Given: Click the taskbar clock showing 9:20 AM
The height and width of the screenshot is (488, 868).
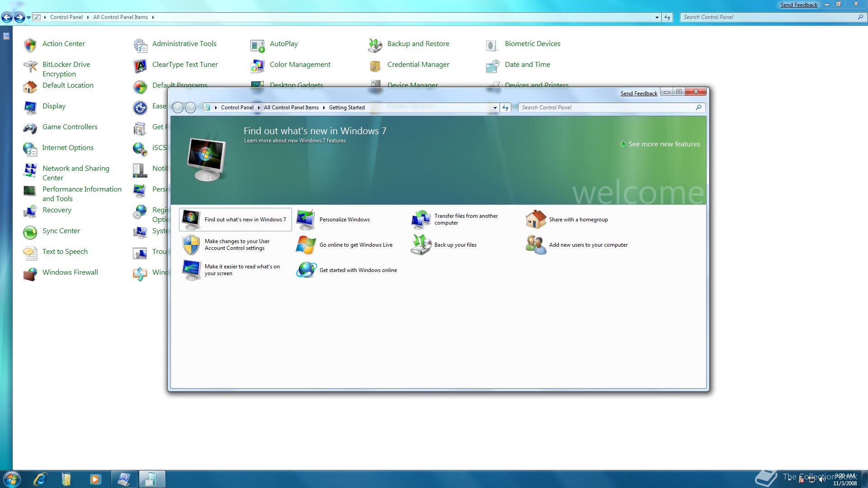Looking at the screenshot, I should coord(845,479).
